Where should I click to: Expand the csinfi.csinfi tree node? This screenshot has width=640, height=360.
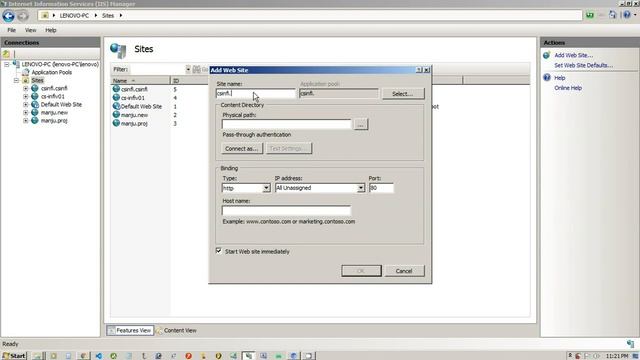click(26, 88)
